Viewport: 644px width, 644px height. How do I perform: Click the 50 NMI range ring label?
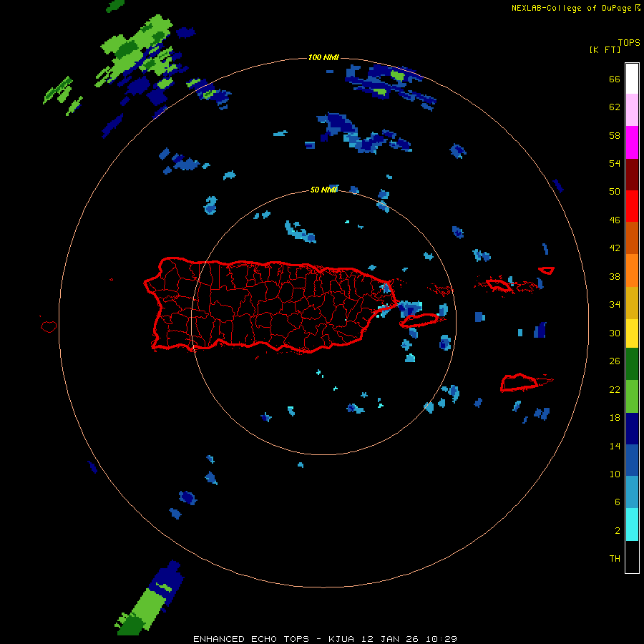323,190
